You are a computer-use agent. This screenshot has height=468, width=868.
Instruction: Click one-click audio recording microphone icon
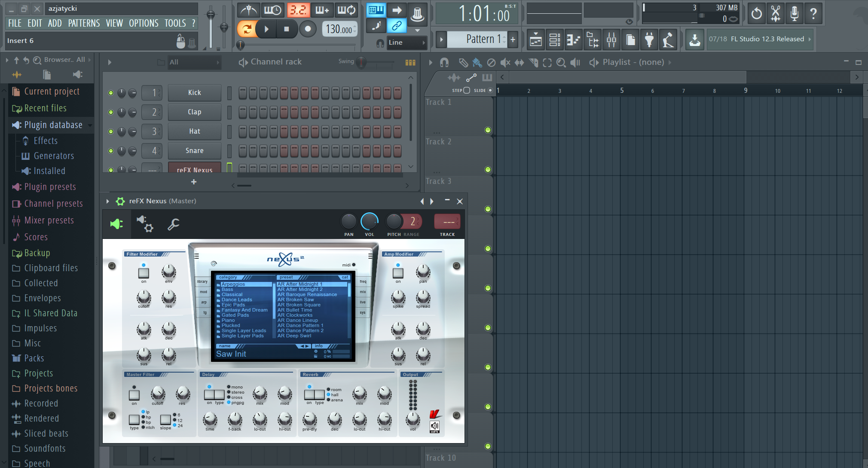pos(794,14)
